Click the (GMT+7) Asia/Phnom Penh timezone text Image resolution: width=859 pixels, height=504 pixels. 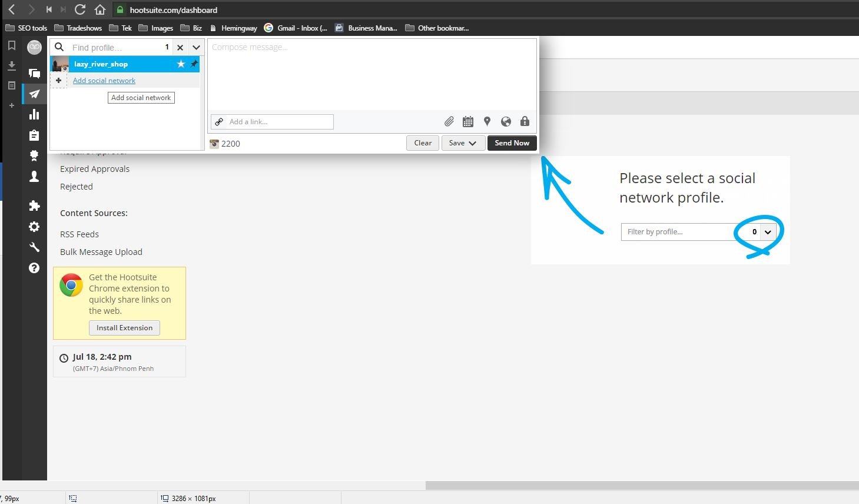coord(113,369)
